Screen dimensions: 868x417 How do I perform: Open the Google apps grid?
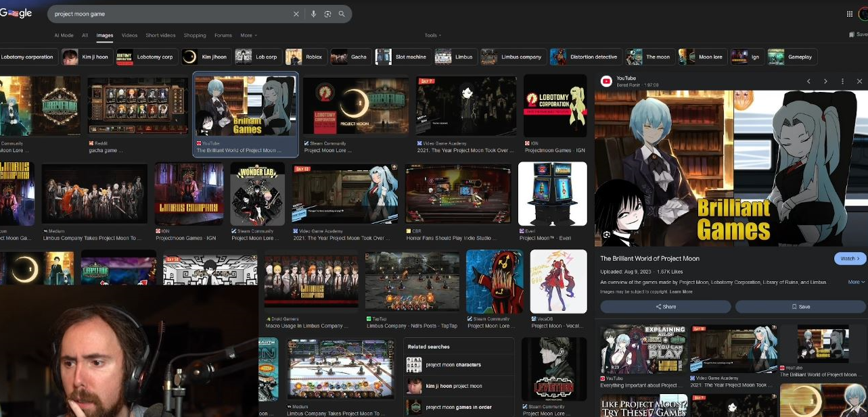tap(850, 14)
